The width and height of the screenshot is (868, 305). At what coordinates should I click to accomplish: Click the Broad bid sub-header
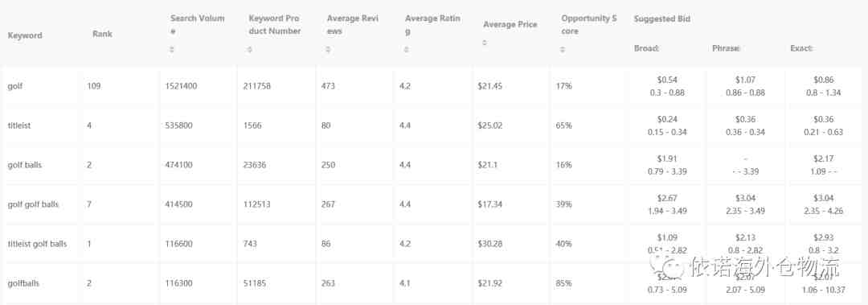coord(646,48)
